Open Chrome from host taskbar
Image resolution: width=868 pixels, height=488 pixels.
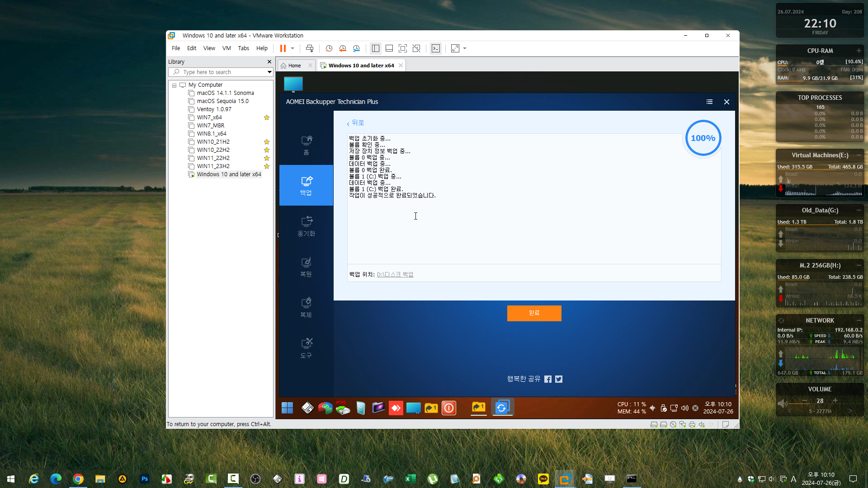(x=78, y=479)
